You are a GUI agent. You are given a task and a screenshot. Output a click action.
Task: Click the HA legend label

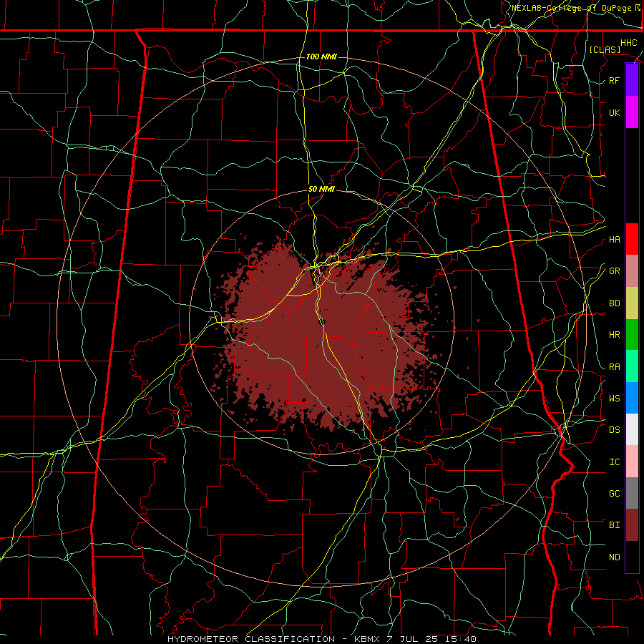[x=614, y=240]
